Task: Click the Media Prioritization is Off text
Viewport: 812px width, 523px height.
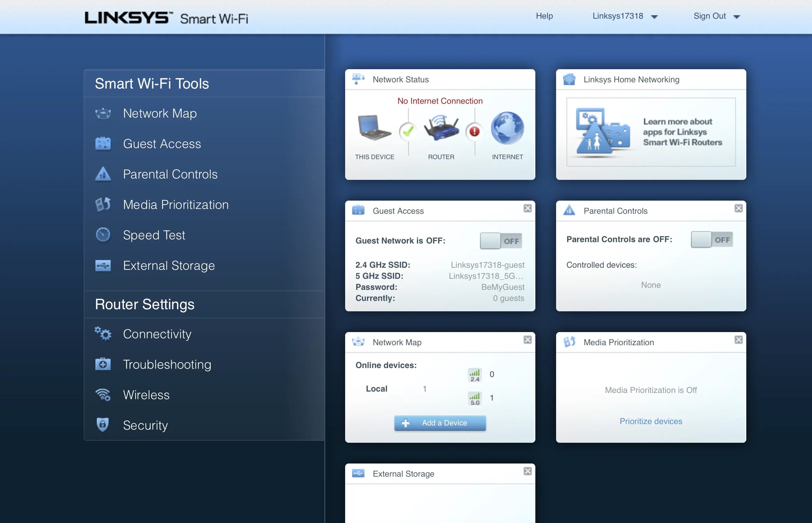Action: point(651,390)
